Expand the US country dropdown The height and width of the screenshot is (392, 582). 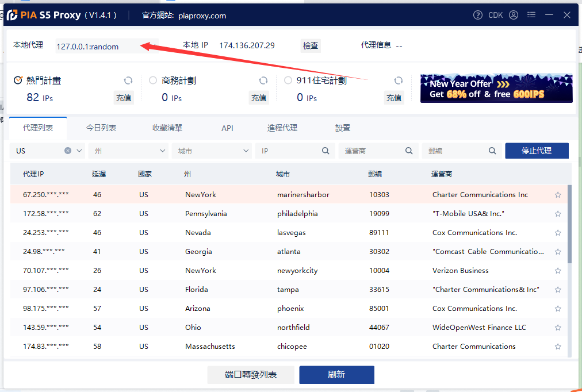(x=79, y=151)
